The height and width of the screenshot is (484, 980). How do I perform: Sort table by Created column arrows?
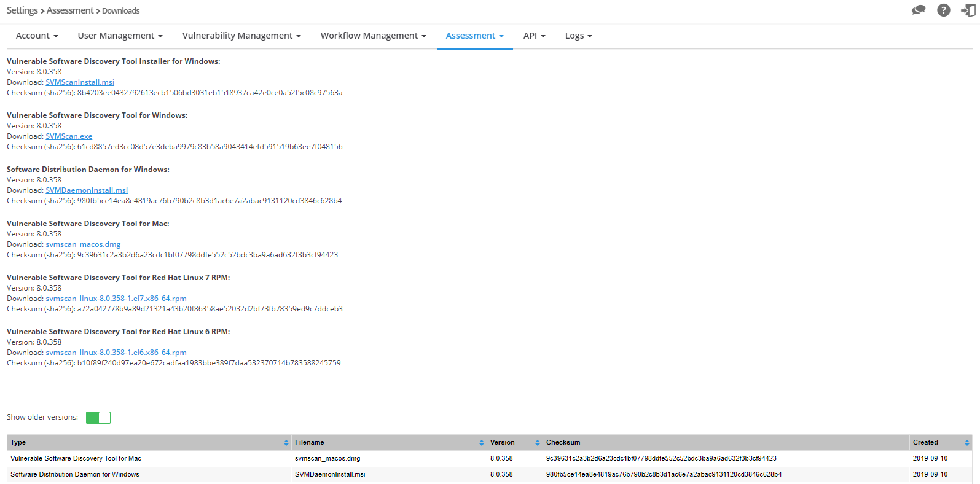[966, 443]
